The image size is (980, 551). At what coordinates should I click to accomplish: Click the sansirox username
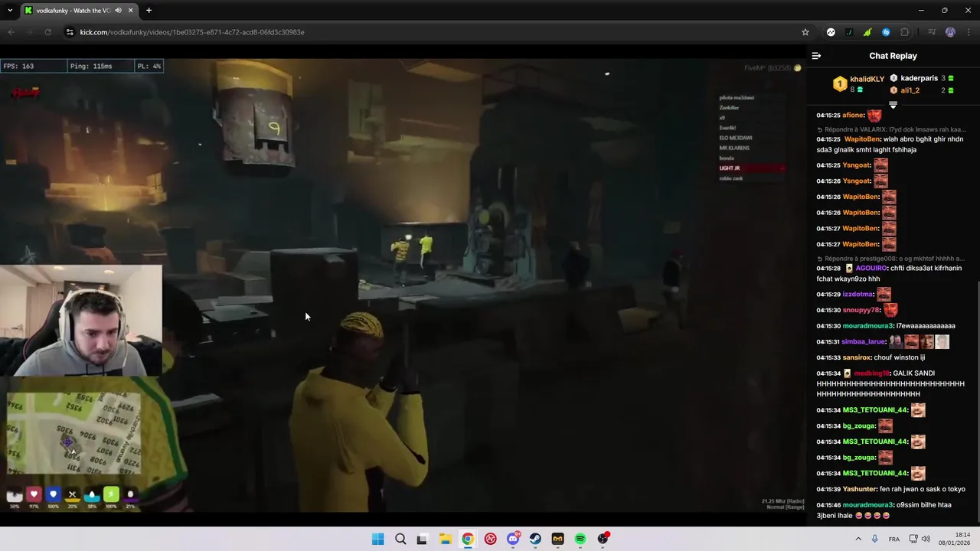tap(857, 357)
